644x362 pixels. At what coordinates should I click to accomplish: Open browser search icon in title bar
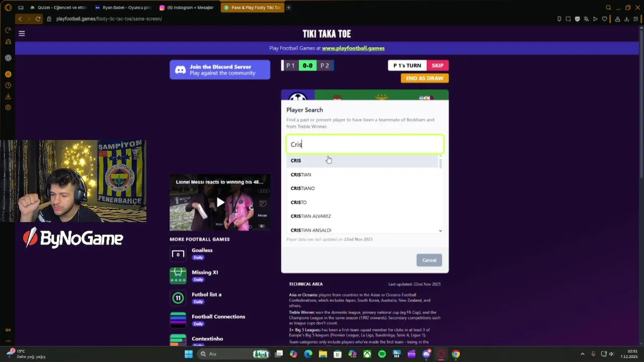(608, 8)
